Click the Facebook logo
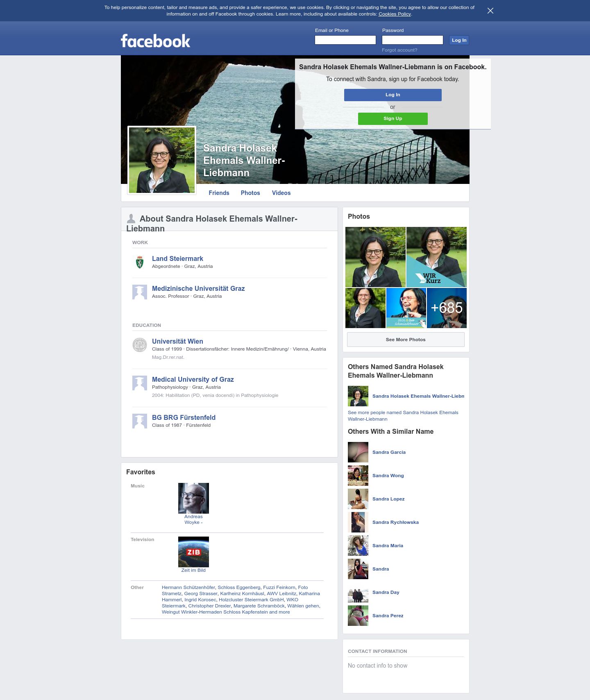Screen dimensions: 590x700 click(x=155, y=41)
